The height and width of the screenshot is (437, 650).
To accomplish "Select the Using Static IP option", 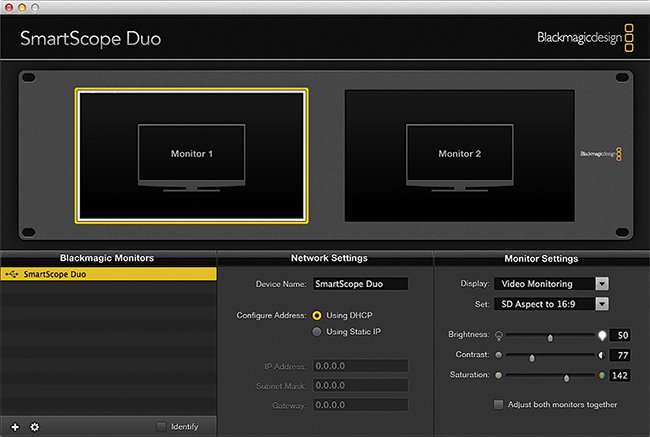I will [x=318, y=331].
